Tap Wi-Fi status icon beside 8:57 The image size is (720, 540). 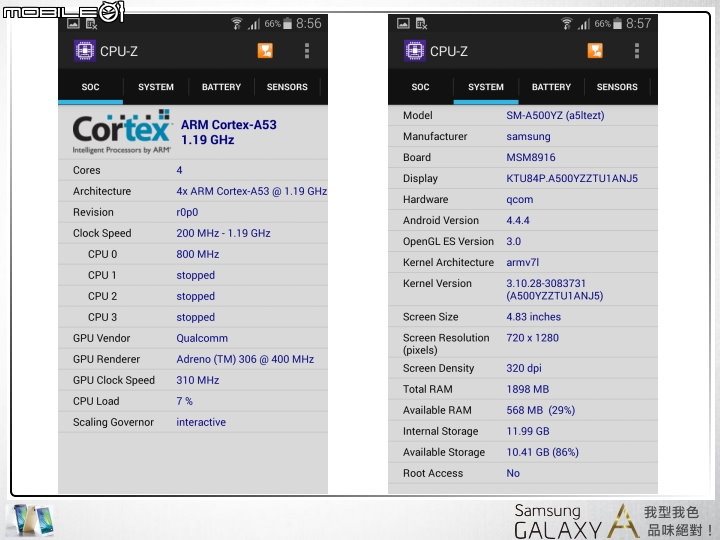click(x=567, y=23)
